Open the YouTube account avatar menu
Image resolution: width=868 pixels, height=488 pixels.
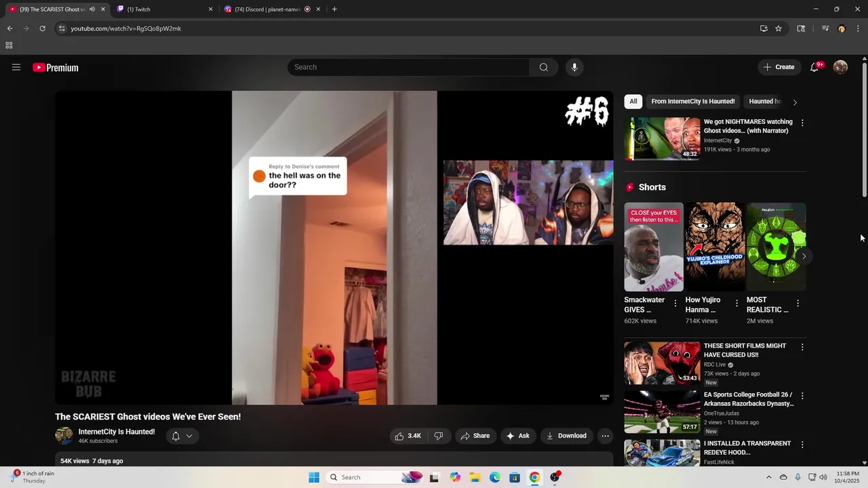(840, 67)
